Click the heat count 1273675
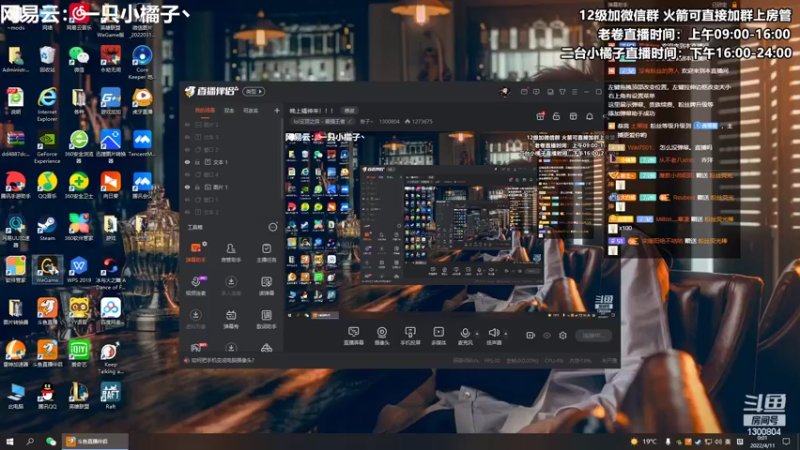 coord(418,121)
